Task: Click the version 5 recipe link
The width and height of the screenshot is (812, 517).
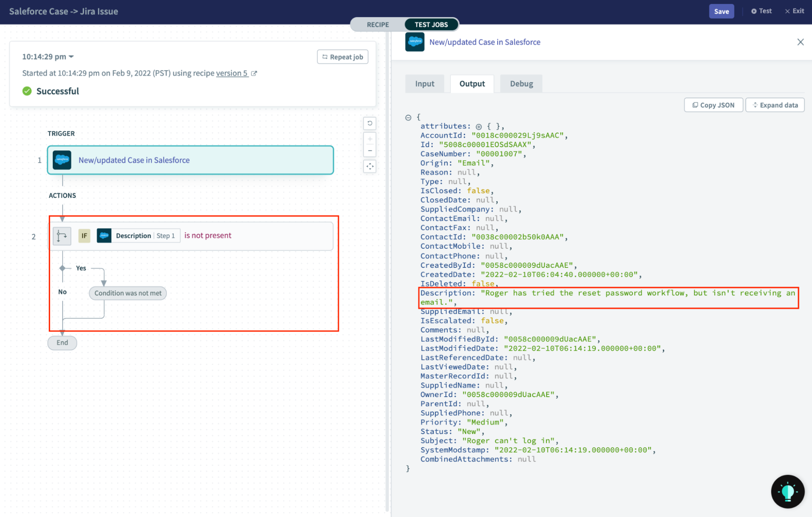Action: click(x=232, y=73)
